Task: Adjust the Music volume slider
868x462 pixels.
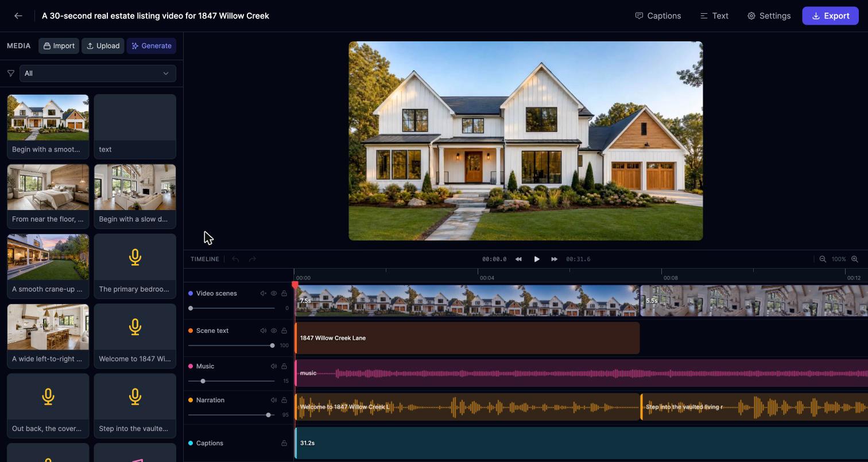Action: tap(232, 381)
